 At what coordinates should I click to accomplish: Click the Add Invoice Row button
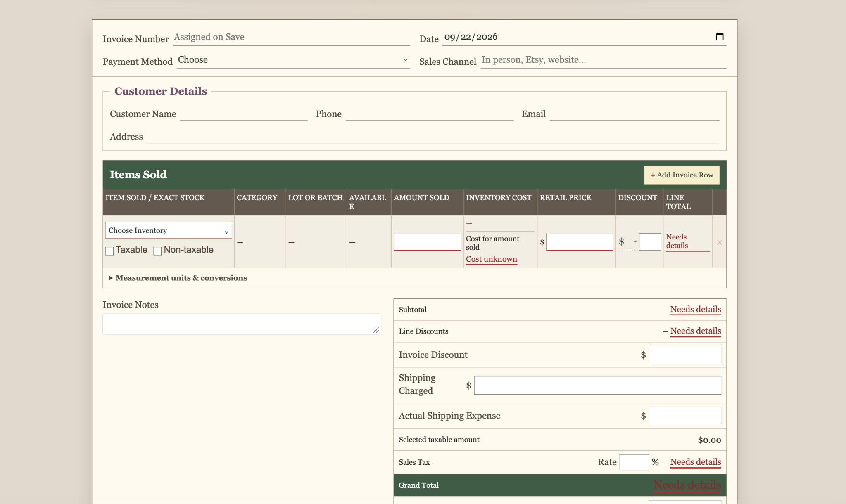[682, 175]
